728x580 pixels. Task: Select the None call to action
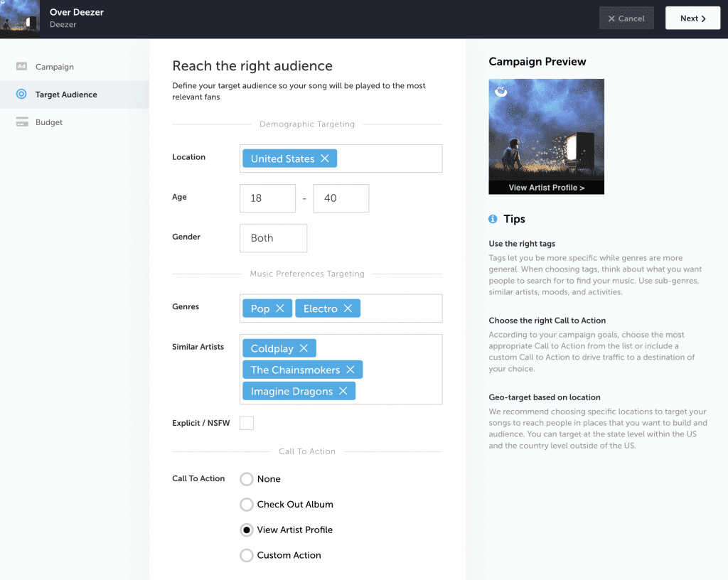(247, 479)
